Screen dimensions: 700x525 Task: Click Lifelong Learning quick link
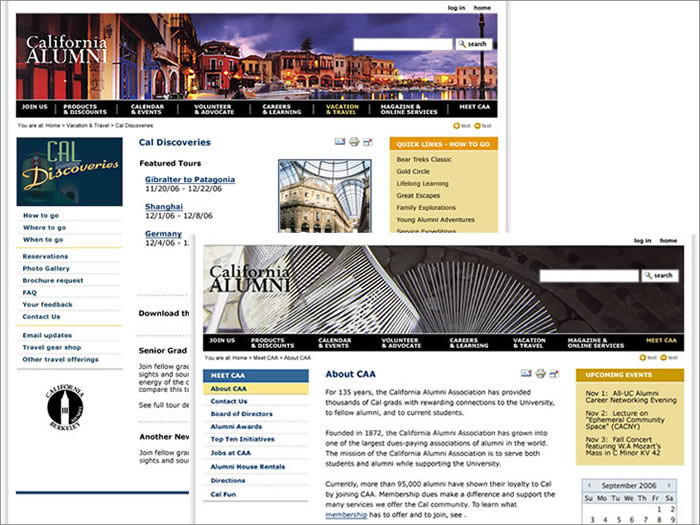pyautogui.click(x=422, y=183)
